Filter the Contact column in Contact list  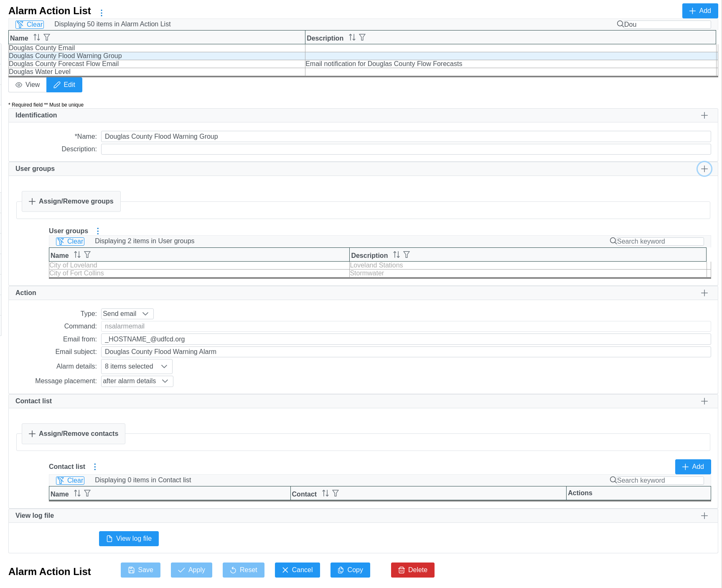(336, 494)
